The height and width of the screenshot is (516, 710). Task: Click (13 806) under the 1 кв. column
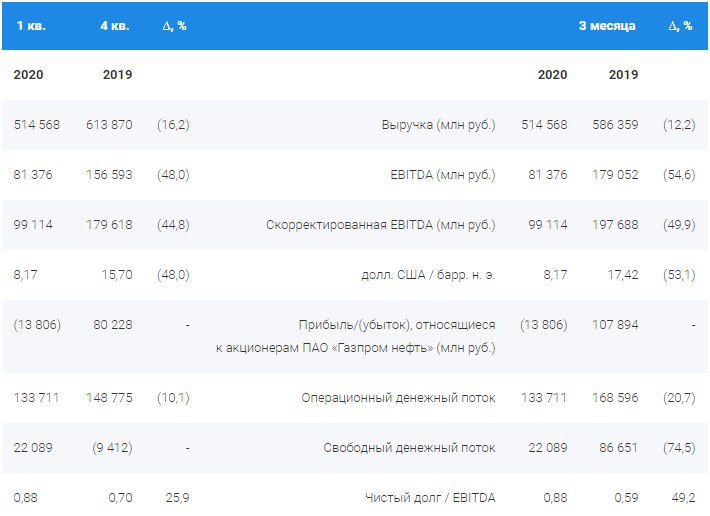tap(37, 325)
